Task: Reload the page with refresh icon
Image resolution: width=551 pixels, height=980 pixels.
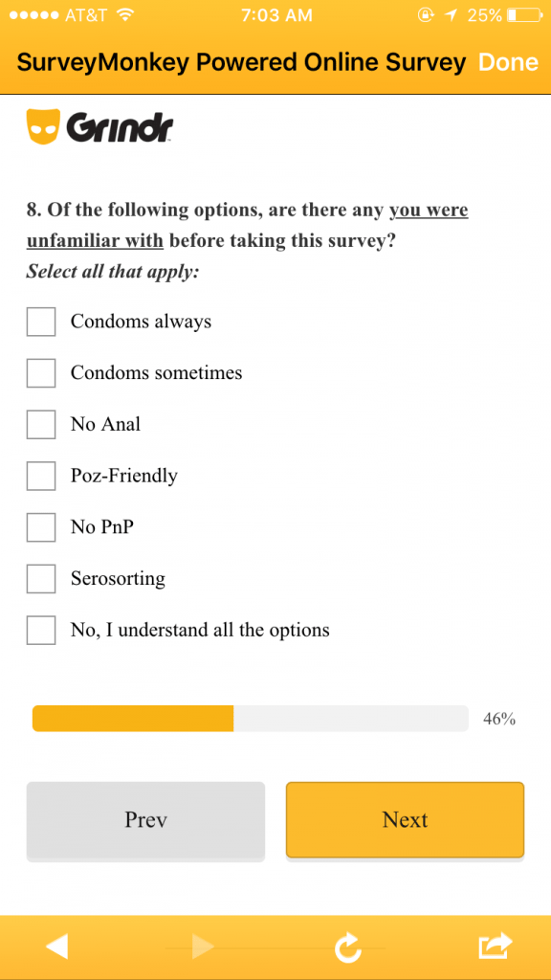Action: [347, 947]
